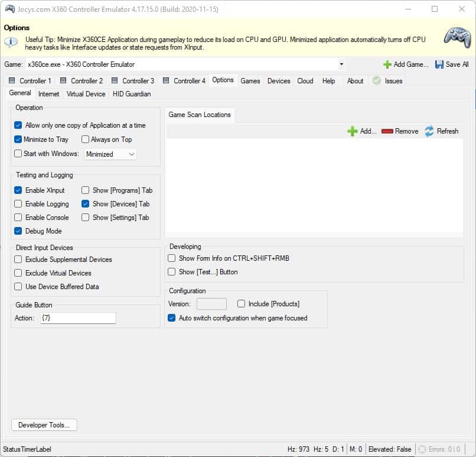Select the Internet sub-tab

48,94
